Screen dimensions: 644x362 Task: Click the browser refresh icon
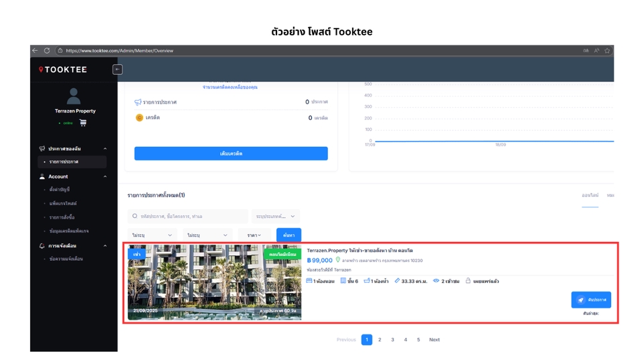click(47, 50)
